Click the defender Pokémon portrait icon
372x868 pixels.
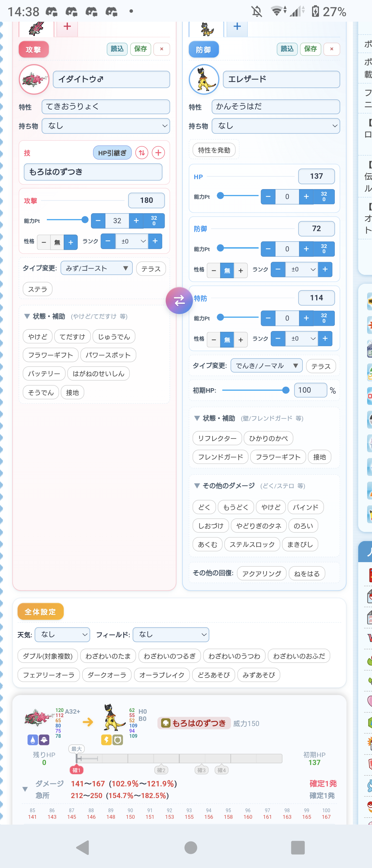(204, 80)
